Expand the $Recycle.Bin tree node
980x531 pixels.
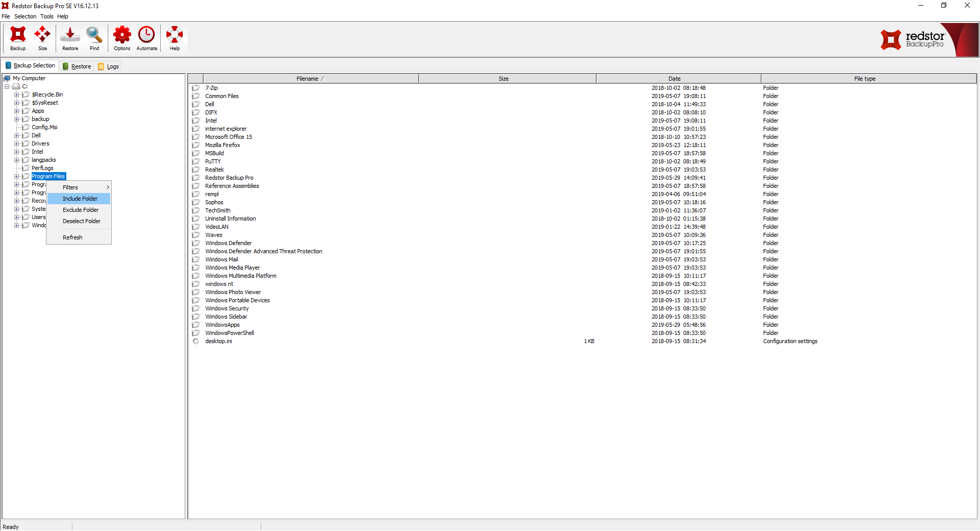tap(16, 94)
